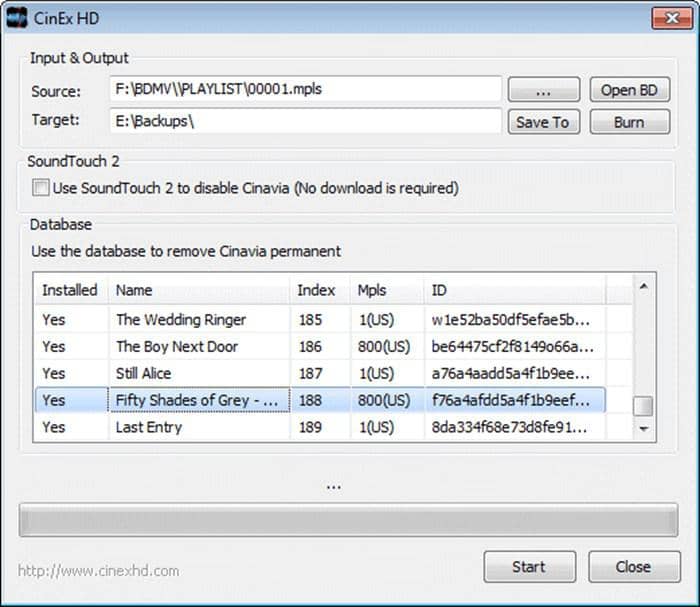This screenshot has height=607, width=700.
Task: Click the CinEx HD app icon in the title bar
Action: pos(17,18)
